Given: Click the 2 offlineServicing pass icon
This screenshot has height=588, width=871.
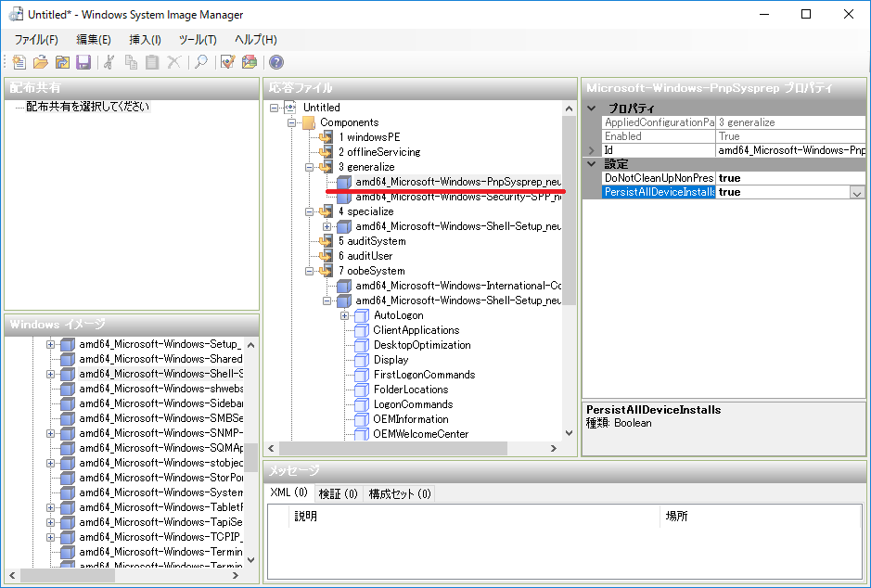Looking at the screenshot, I should click(x=327, y=152).
